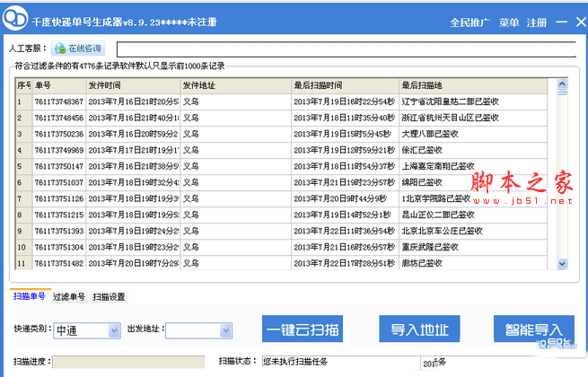Click scan time 2013年7月20日9时44分9秒

[345, 198]
